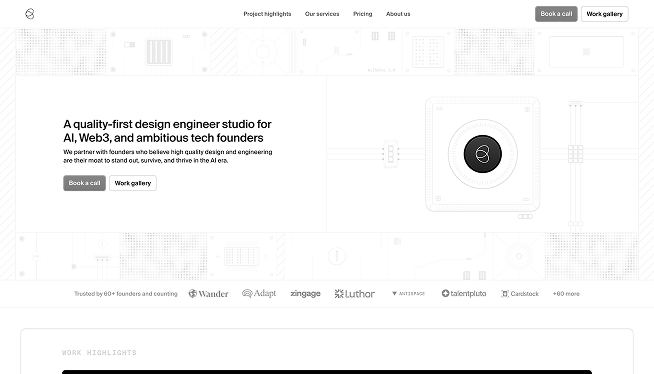
Task: Open the About us nav link
Action: (x=398, y=14)
